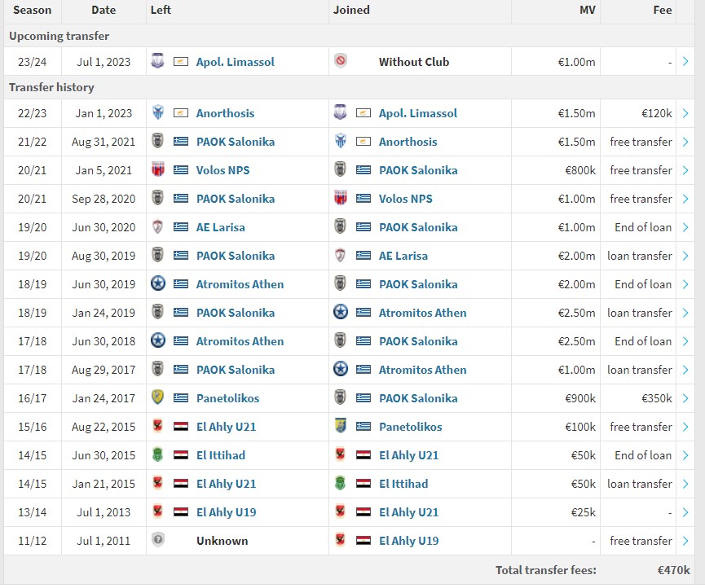Screen dimensions: 705x588
Task: Open Volos NPS link left on Jan 5, 2021
Action: tap(223, 170)
